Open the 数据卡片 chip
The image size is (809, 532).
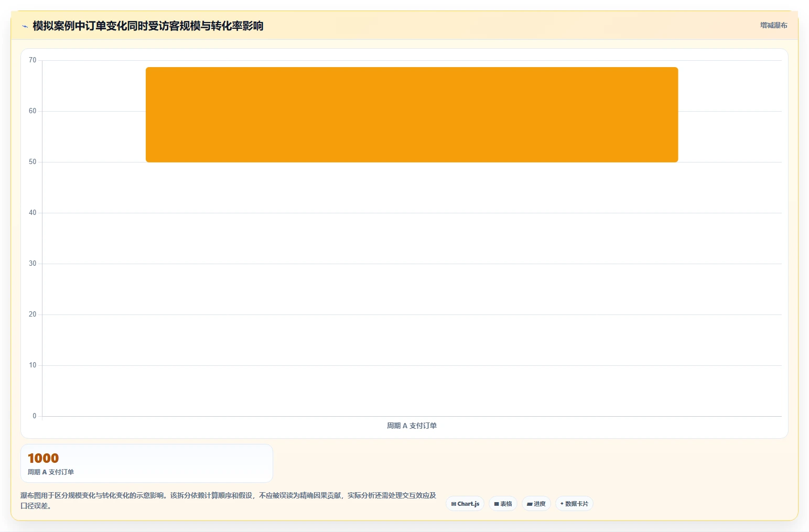pos(574,504)
